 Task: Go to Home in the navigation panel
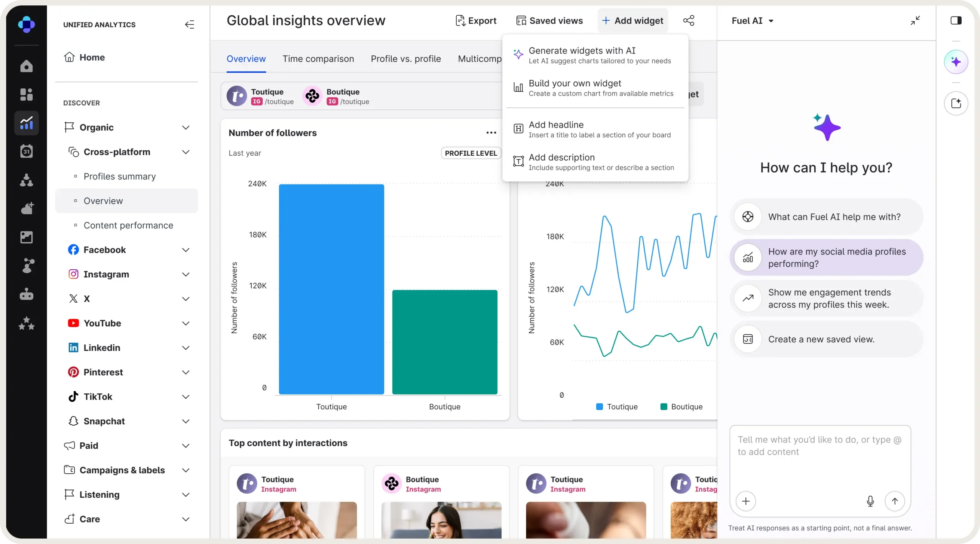(x=127, y=57)
